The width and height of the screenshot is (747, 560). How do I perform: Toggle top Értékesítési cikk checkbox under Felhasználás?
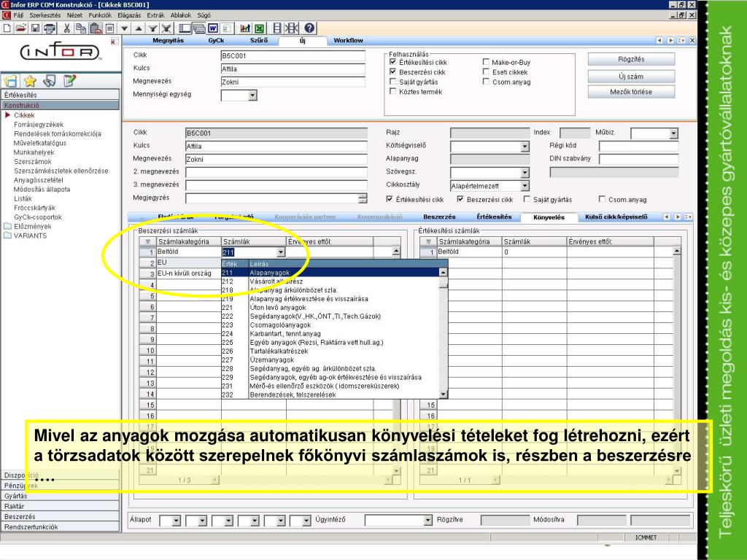(x=392, y=62)
